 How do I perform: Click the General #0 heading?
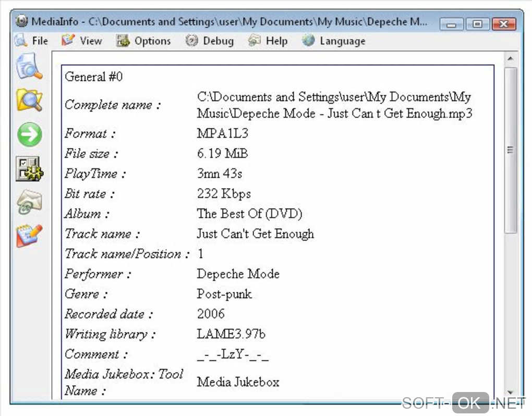[94, 77]
